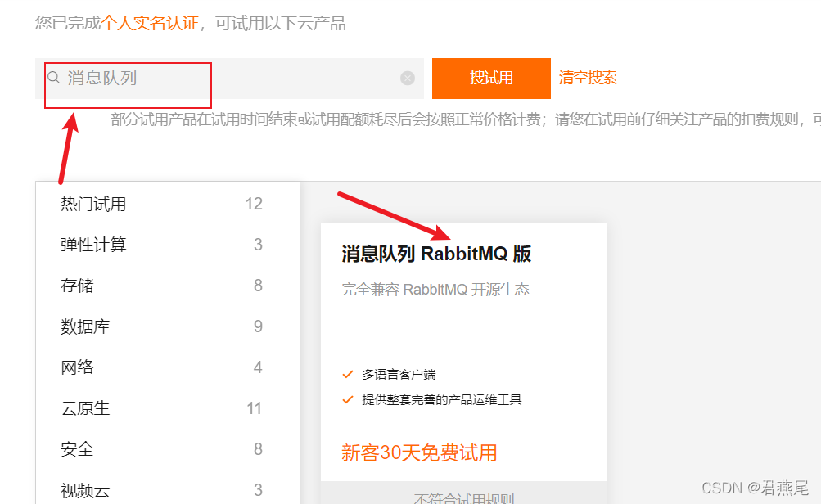Click the 搜试用 search button
Image resolution: width=821 pixels, height=504 pixels.
coord(491,78)
